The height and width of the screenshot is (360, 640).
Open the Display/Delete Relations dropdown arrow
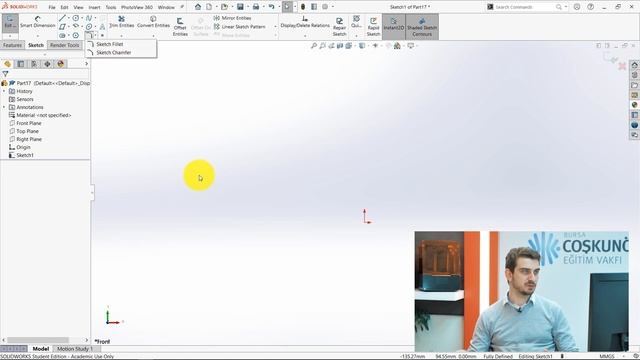tap(305, 36)
